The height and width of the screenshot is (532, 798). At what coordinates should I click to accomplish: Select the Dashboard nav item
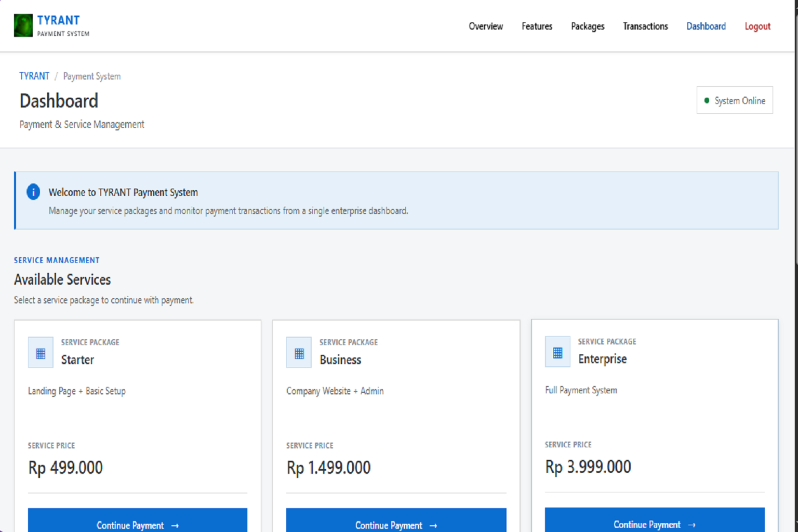coord(706,26)
